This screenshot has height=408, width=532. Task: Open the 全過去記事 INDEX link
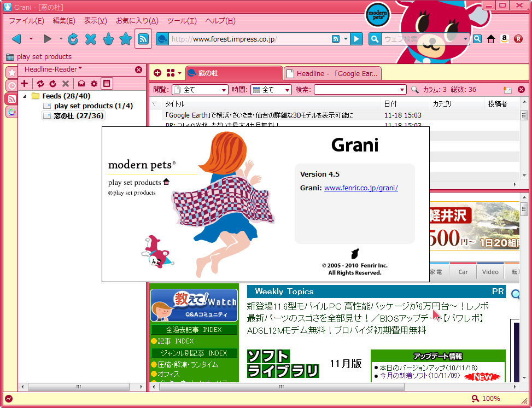[194, 330]
